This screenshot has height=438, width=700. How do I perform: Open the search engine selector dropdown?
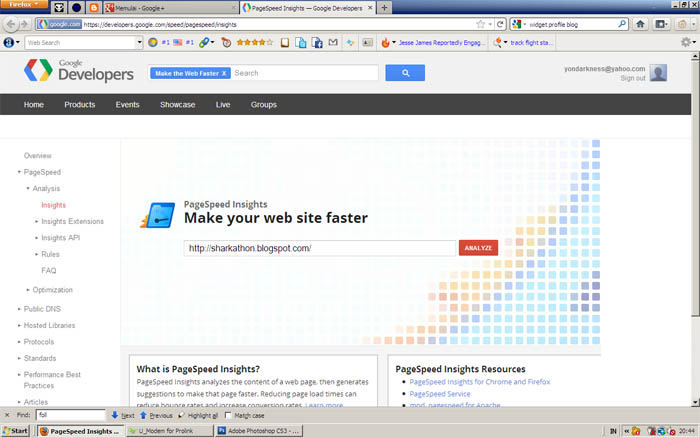tap(519, 24)
